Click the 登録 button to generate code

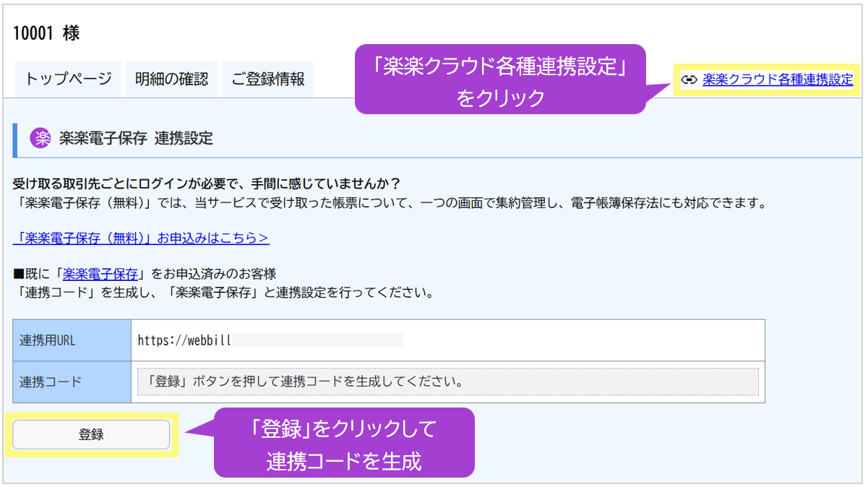[x=91, y=434]
